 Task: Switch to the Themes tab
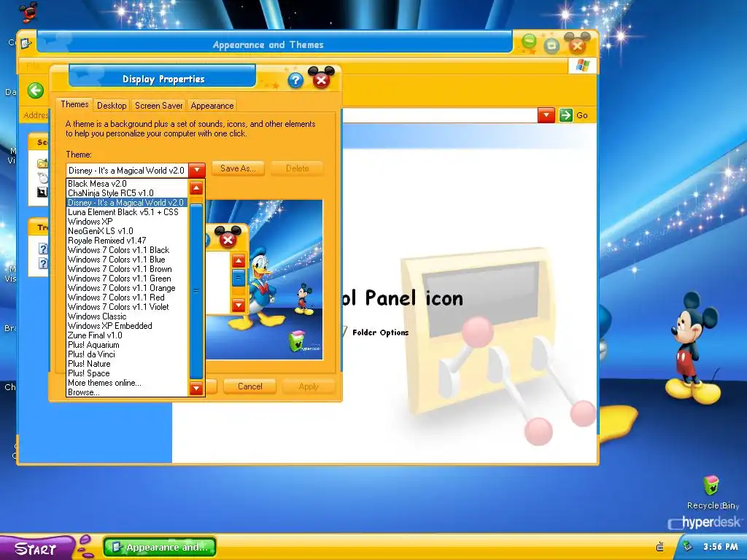point(74,104)
